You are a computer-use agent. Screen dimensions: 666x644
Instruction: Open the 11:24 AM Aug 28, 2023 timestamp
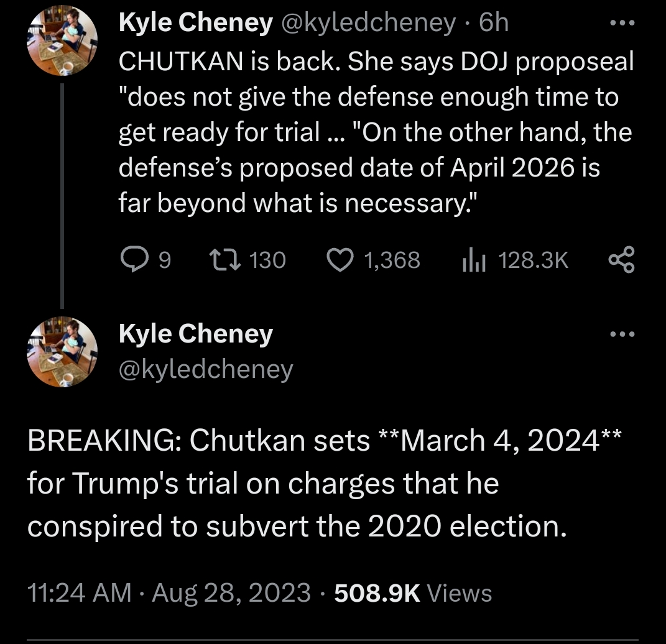[x=169, y=593]
